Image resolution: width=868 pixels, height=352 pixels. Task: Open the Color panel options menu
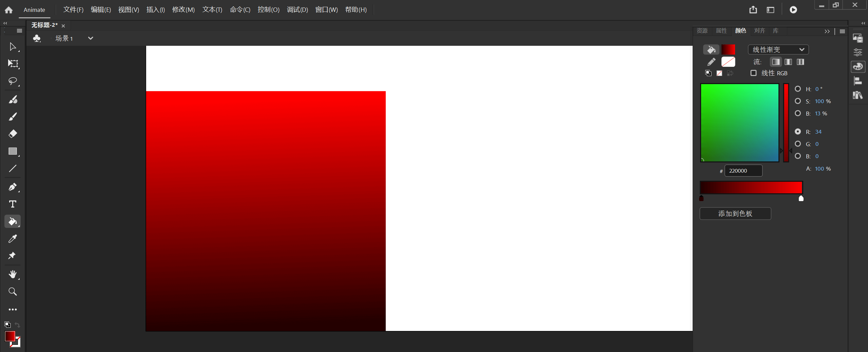point(842,31)
